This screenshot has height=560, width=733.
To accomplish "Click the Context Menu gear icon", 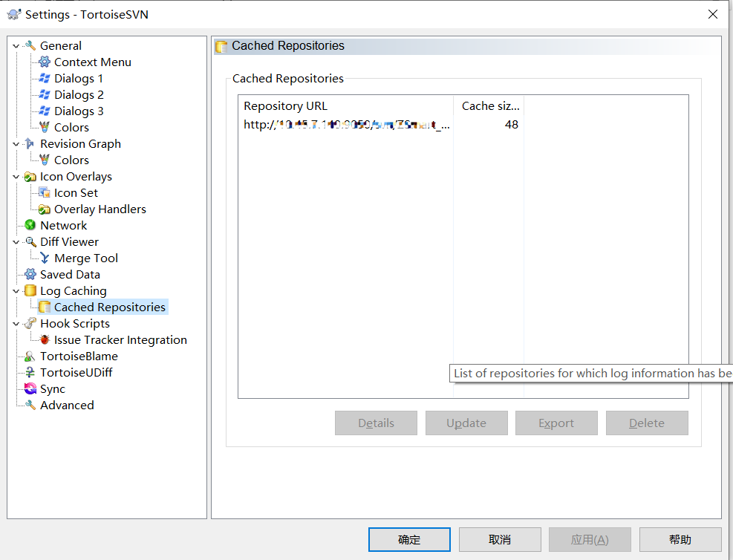I will pos(45,62).
